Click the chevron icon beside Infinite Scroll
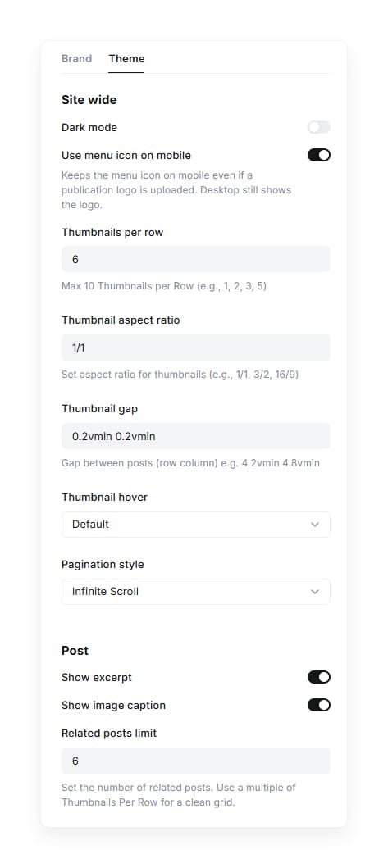The image size is (388, 868). tap(315, 592)
